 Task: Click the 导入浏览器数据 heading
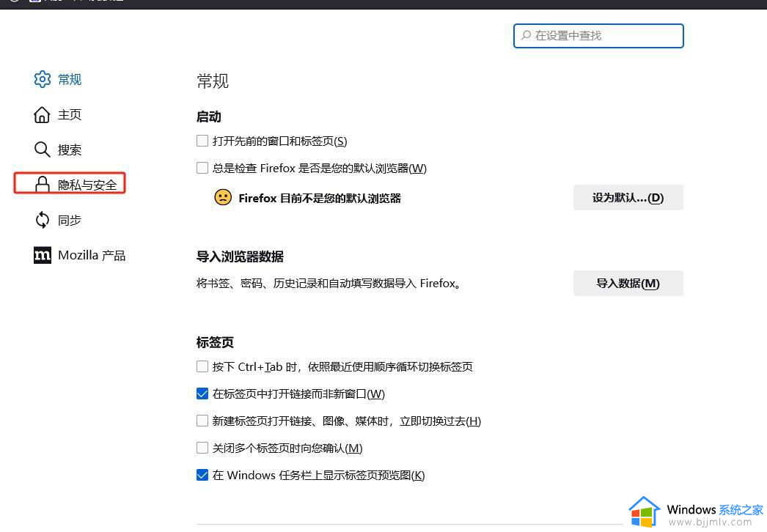click(x=240, y=256)
